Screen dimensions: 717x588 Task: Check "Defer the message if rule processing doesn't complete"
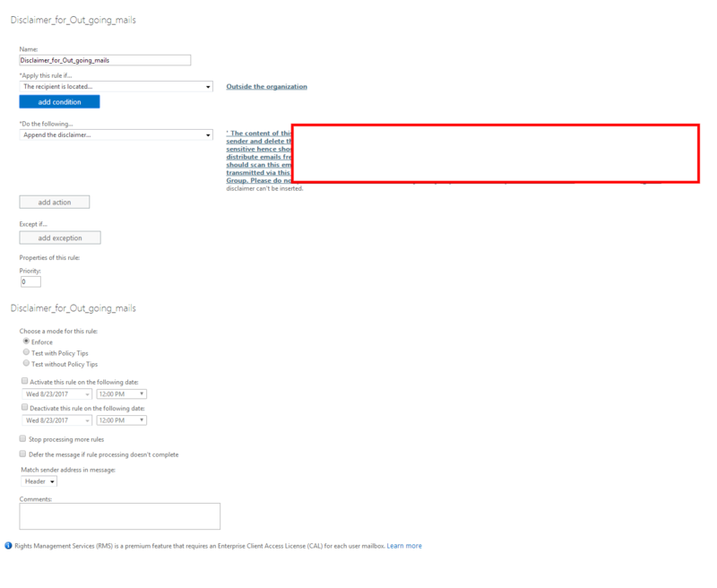click(22, 454)
